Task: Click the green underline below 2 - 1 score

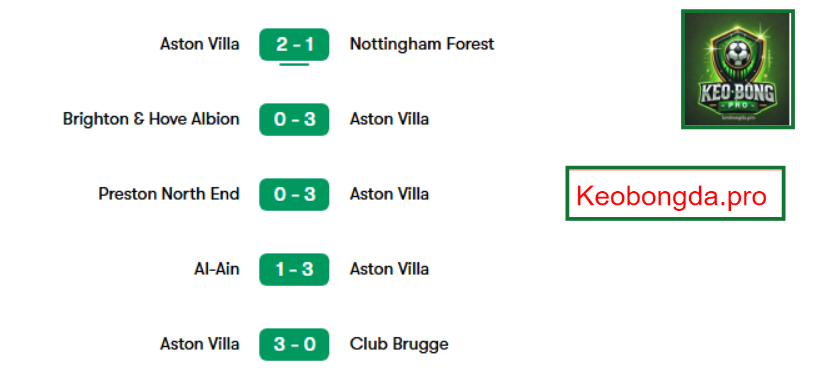Action: 294,64
